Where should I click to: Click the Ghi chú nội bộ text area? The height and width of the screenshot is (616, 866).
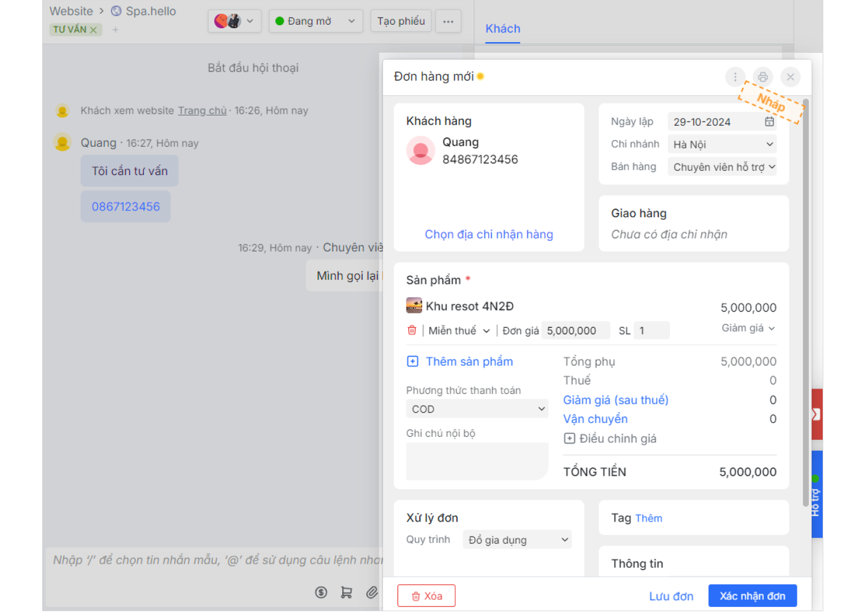tap(476, 461)
